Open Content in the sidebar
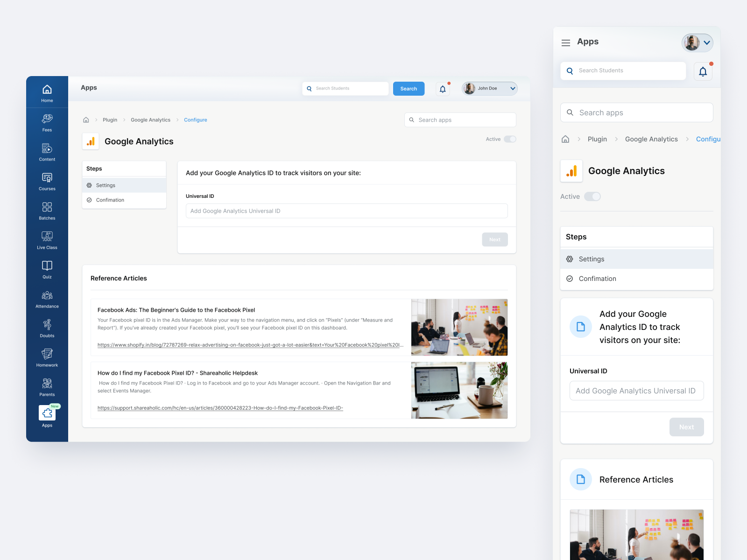Image resolution: width=747 pixels, height=560 pixels. click(47, 152)
